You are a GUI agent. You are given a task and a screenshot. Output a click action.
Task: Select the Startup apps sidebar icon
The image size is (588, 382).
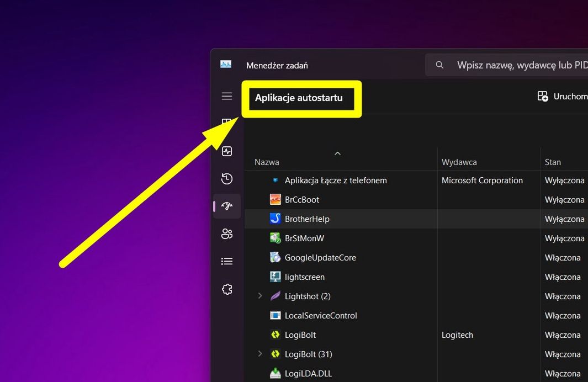[x=227, y=206]
